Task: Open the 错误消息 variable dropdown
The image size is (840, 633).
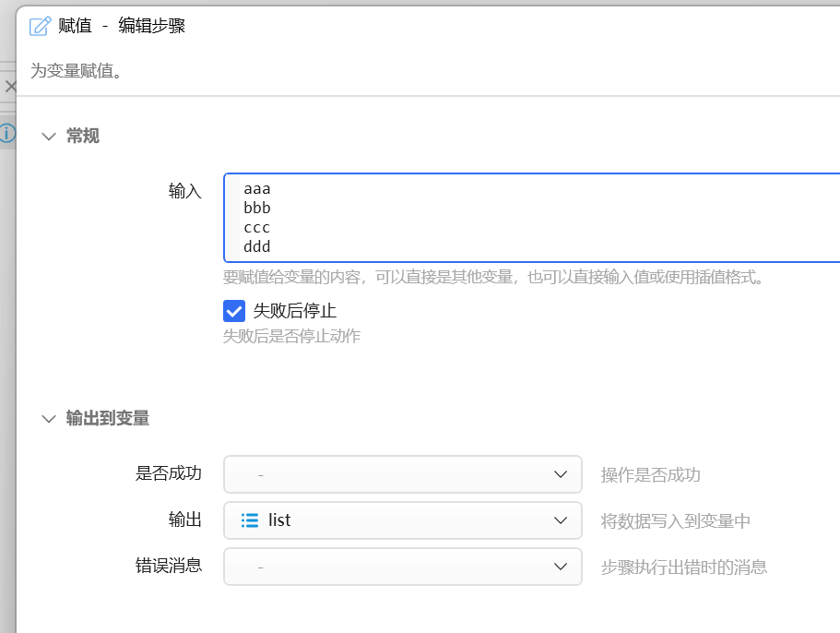Action: [x=402, y=567]
